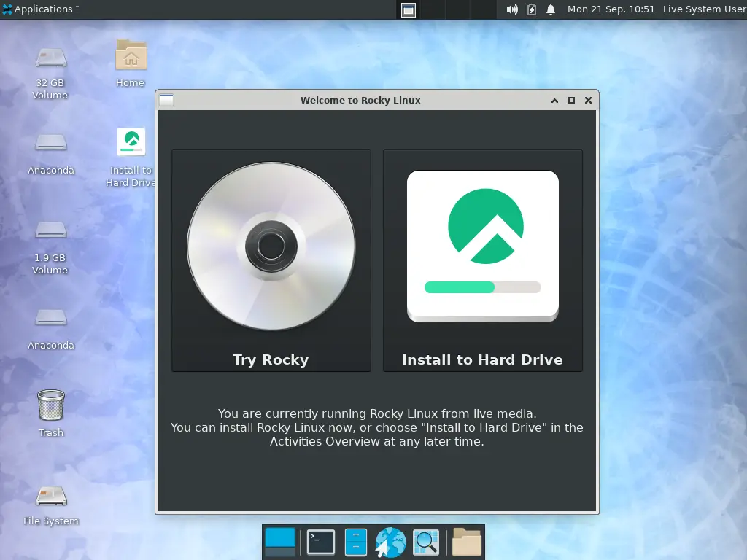Open the file manager dock icon
This screenshot has height=560, width=747.
click(355, 542)
